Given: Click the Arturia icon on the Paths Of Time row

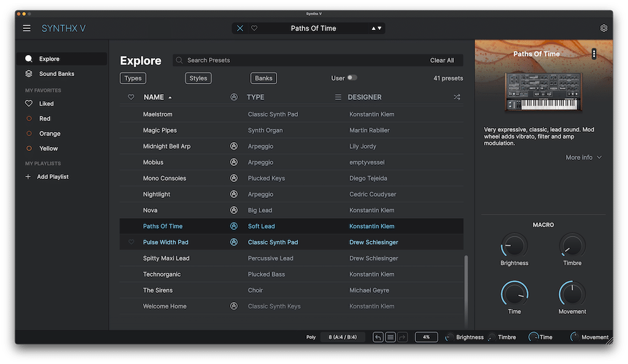Looking at the screenshot, I should click(x=234, y=226).
